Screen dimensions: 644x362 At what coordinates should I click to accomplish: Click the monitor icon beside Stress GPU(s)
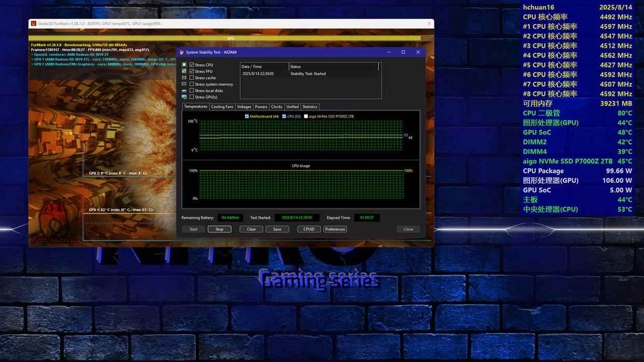[184, 97]
